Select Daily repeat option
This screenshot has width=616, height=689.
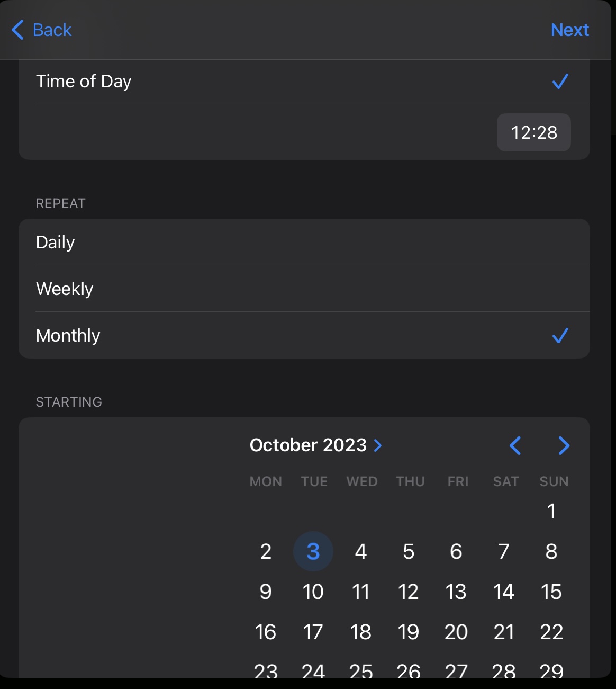tap(304, 242)
